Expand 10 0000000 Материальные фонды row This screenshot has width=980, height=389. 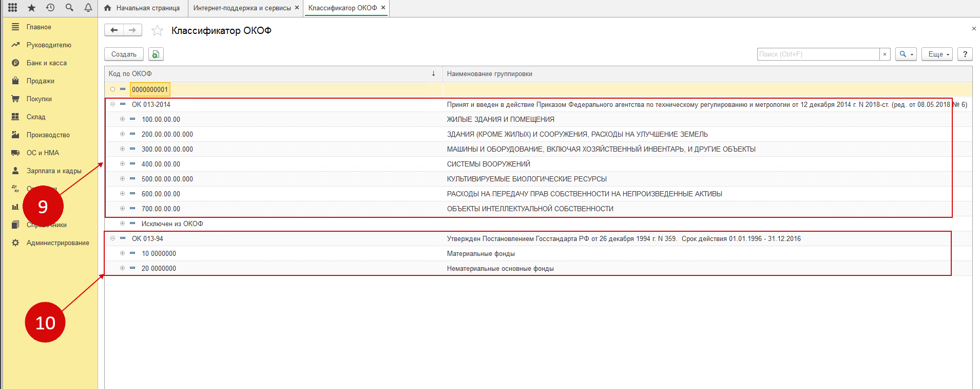pyautogui.click(x=122, y=253)
